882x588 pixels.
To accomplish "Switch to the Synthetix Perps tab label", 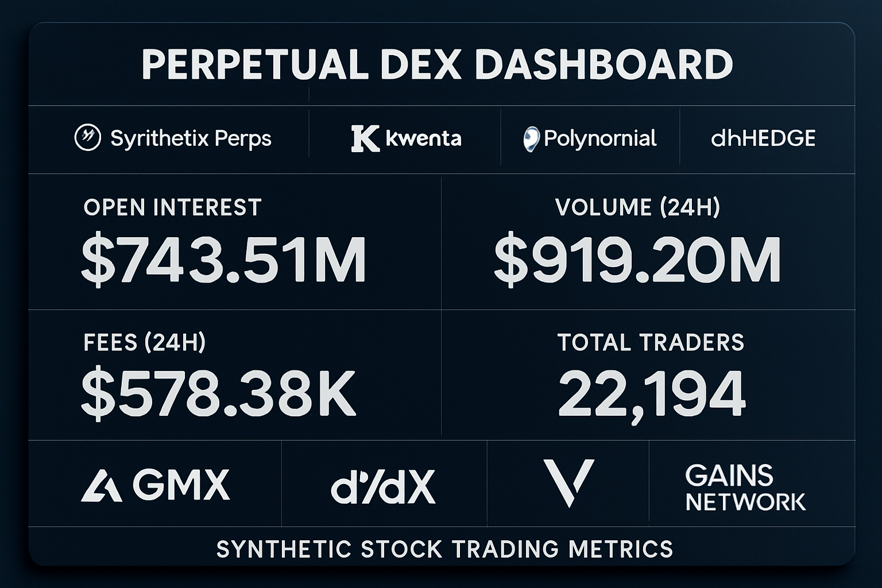I will 191,138.
